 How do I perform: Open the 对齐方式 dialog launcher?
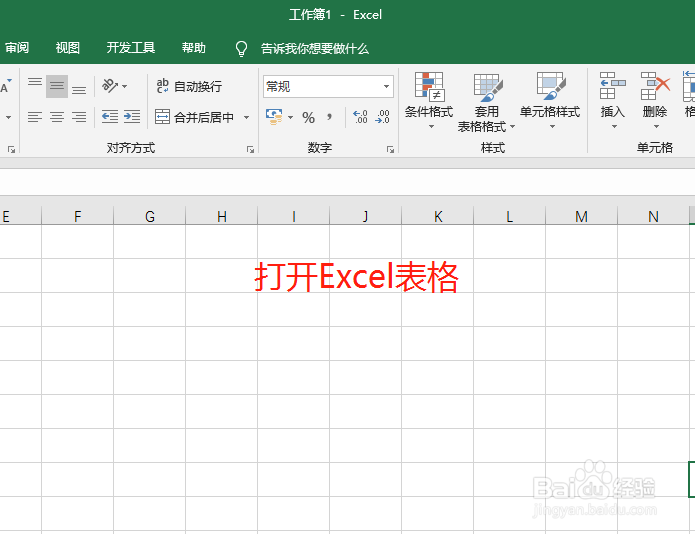click(x=250, y=150)
